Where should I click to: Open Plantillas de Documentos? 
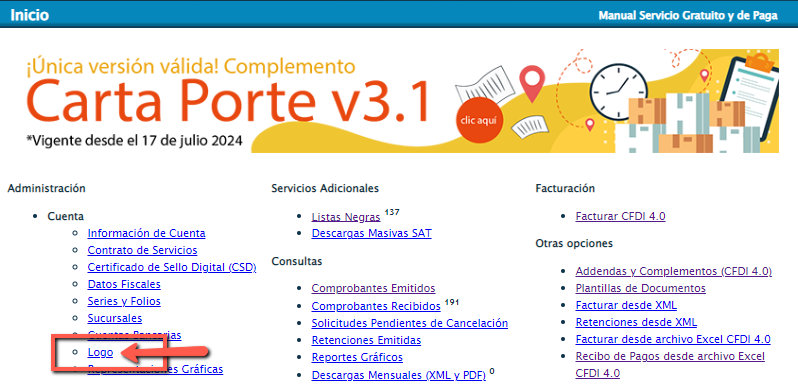tap(641, 288)
